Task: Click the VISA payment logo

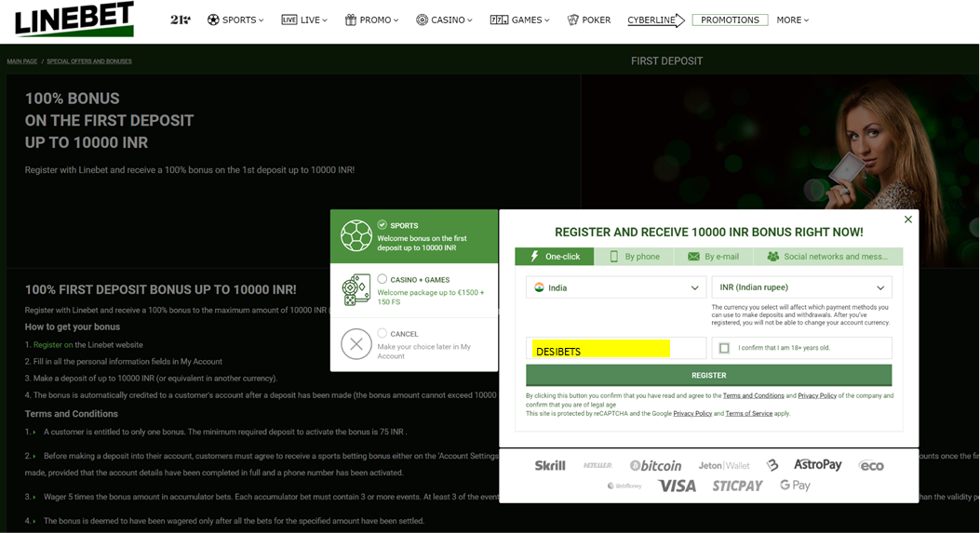Action: coord(677,486)
